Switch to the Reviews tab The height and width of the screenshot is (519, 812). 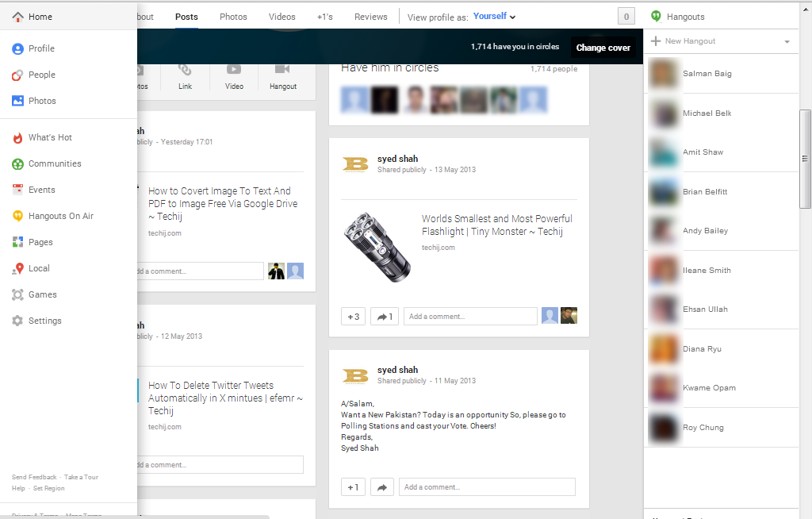coord(371,17)
